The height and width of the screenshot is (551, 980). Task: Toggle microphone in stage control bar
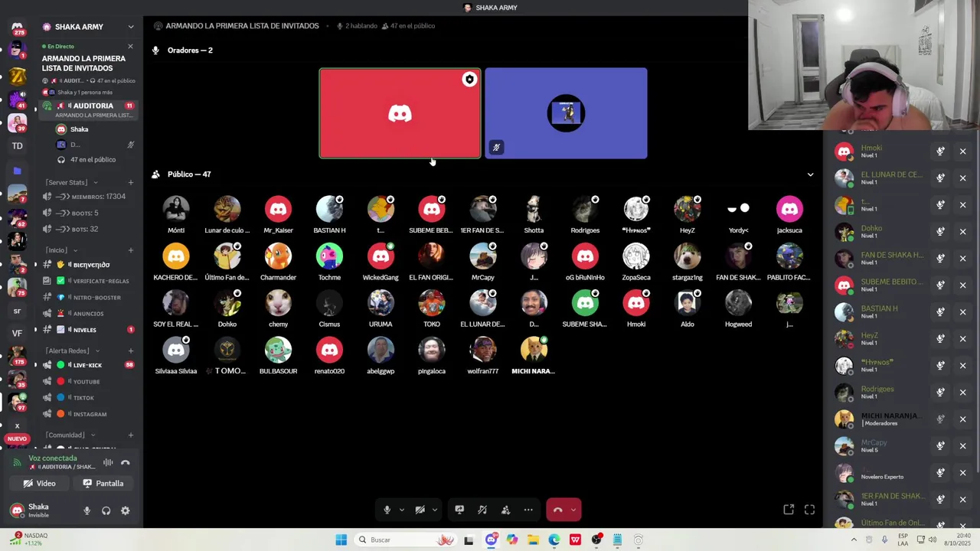pyautogui.click(x=387, y=510)
